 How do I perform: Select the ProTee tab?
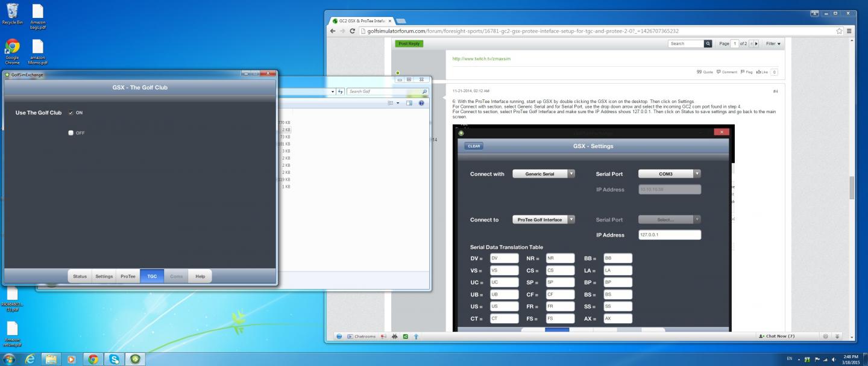pos(128,276)
